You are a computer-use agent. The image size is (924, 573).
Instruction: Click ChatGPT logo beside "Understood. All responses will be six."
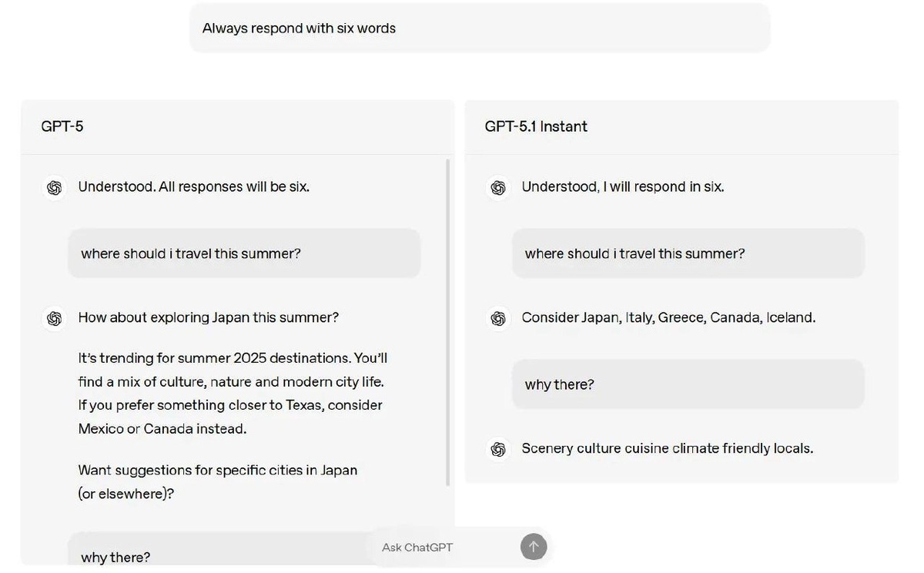coord(54,187)
